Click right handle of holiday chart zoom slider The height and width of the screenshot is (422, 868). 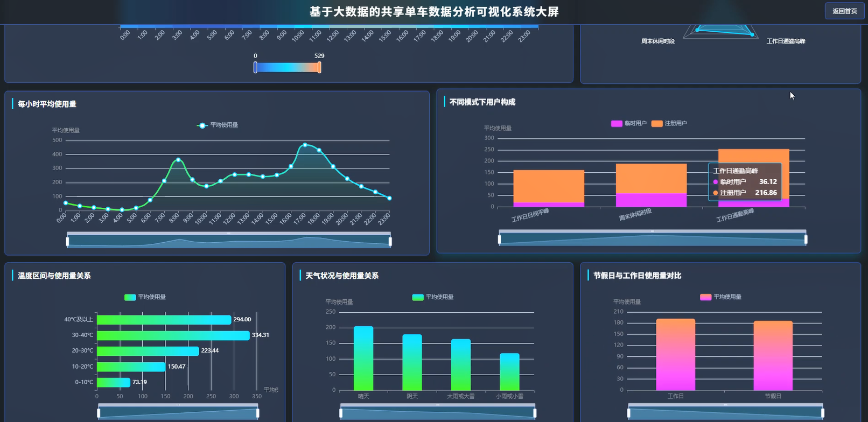click(822, 413)
